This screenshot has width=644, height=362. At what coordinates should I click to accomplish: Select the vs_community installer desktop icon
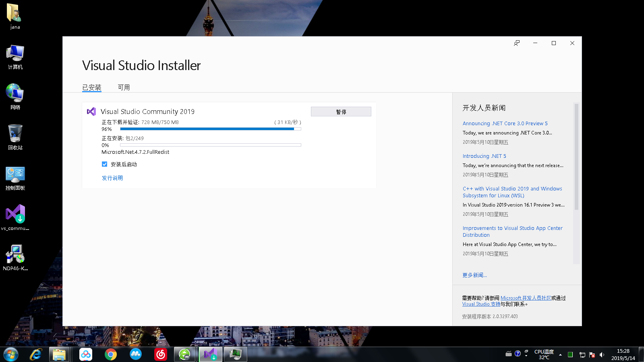pyautogui.click(x=15, y=217)
